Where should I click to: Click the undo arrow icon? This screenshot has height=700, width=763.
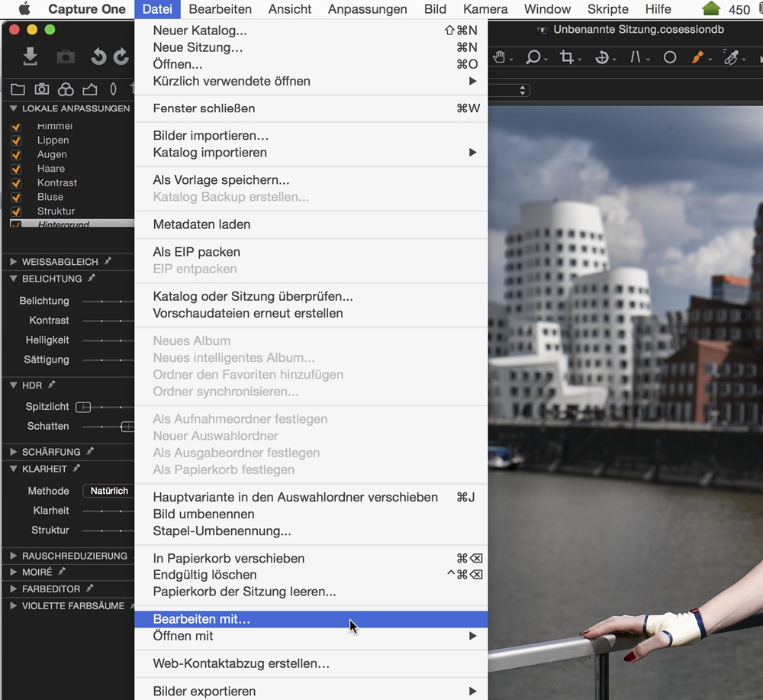click(x=98, y=57)
